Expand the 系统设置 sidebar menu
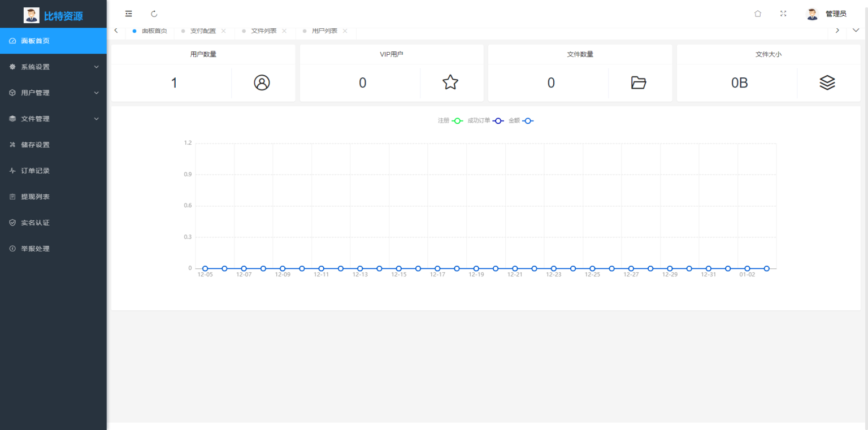Viewport: 868px width, 430px height. (x=53, y=67)
